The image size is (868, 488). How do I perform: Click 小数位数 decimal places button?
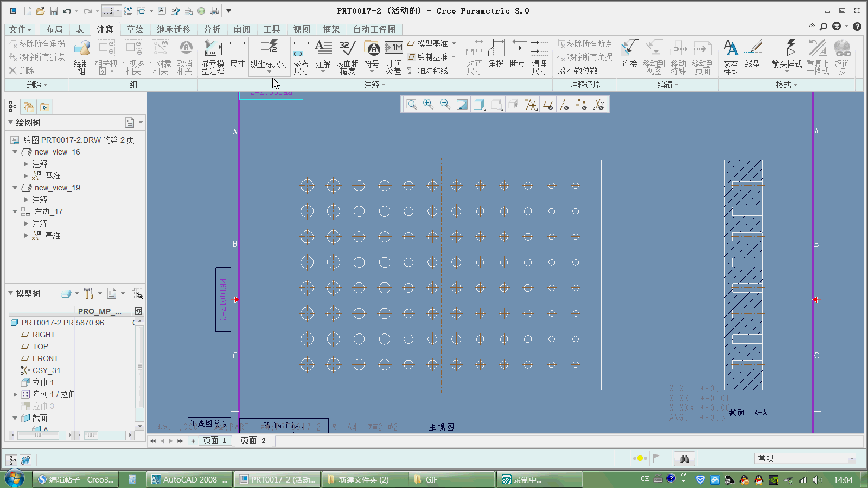(578, 70)
